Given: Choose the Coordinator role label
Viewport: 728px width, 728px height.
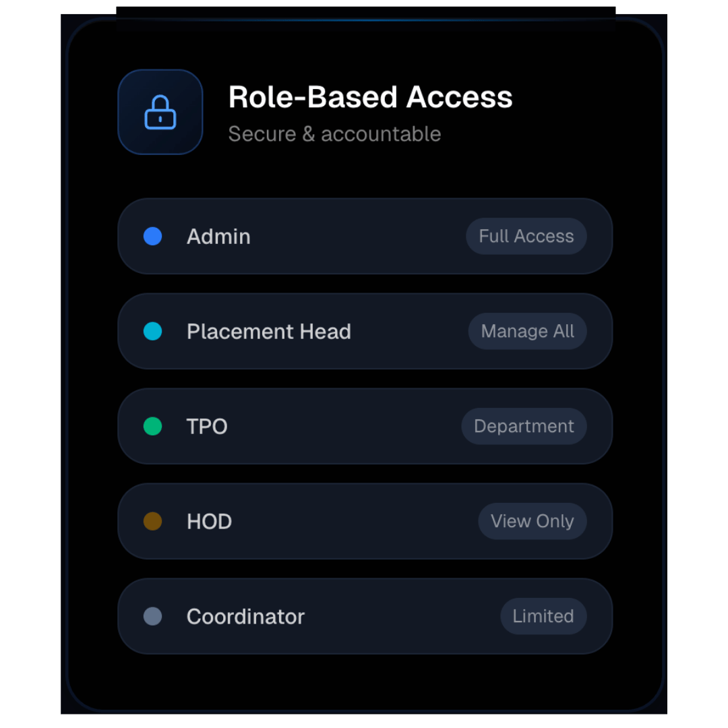Looking at the screenshot, I should coord(245,617).
